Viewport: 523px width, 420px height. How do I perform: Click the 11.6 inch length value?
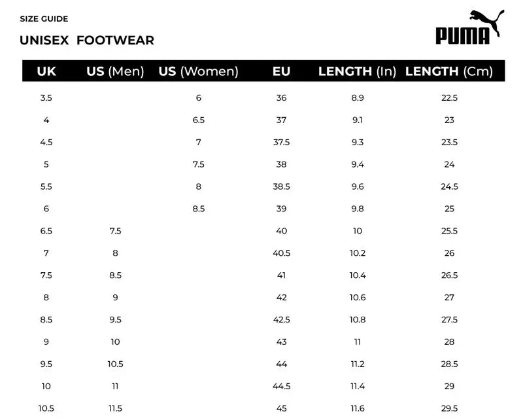coord(358,408)
